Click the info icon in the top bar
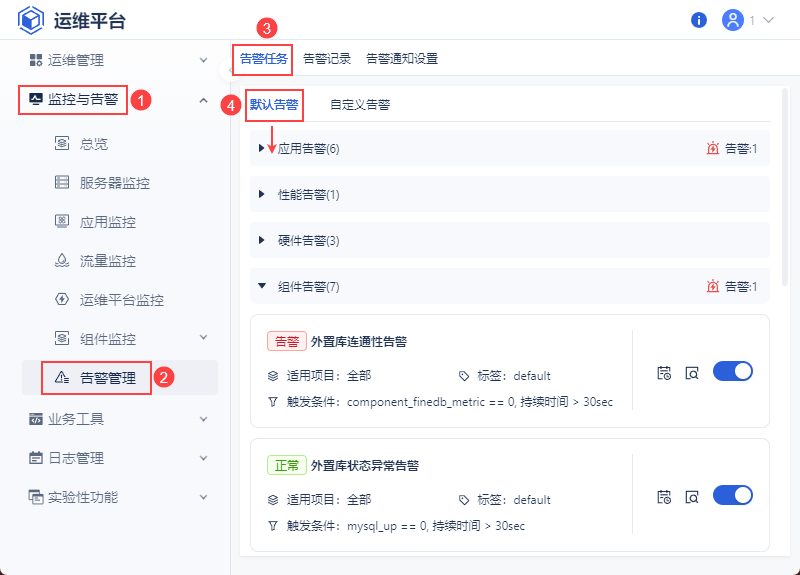Viewport: 800px width, 575px height. (x=699, y=20)
